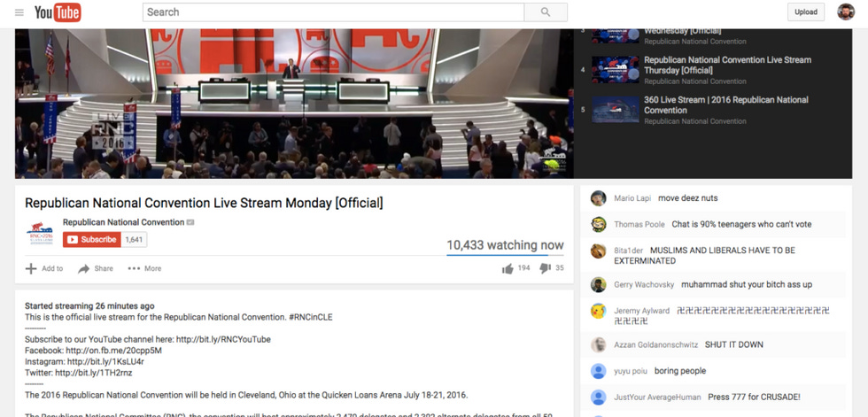
Task: Open Azzan Goldanonschwitz's username
Action: tap(656, 345)
